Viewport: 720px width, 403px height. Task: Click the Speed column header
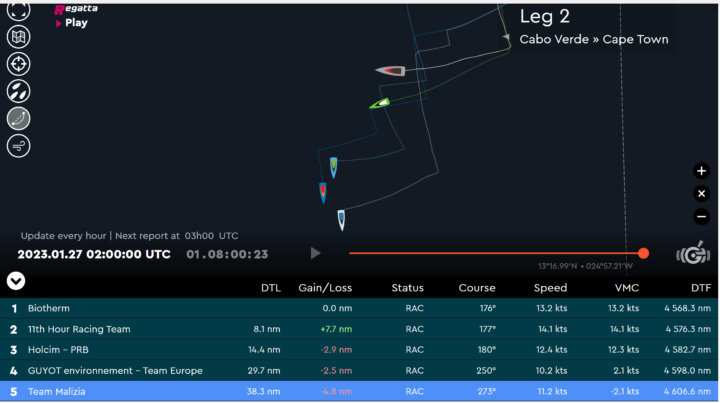click(x=550, y=288)
